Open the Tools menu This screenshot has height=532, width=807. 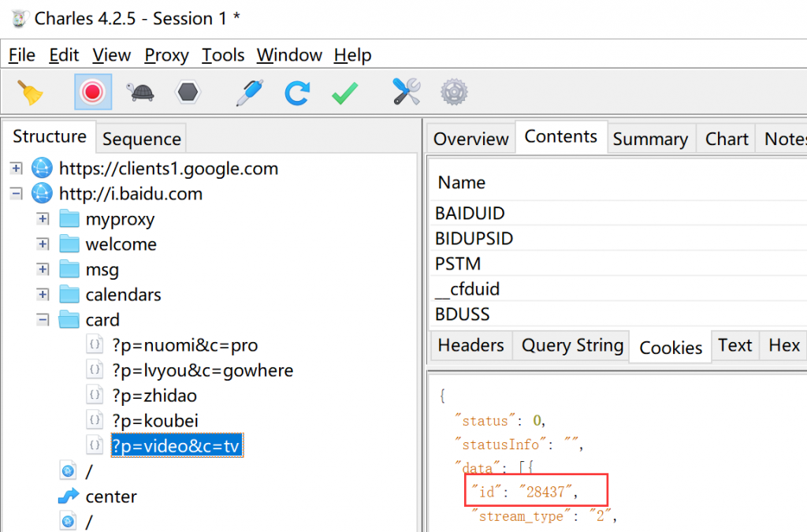tap(223, 54)
